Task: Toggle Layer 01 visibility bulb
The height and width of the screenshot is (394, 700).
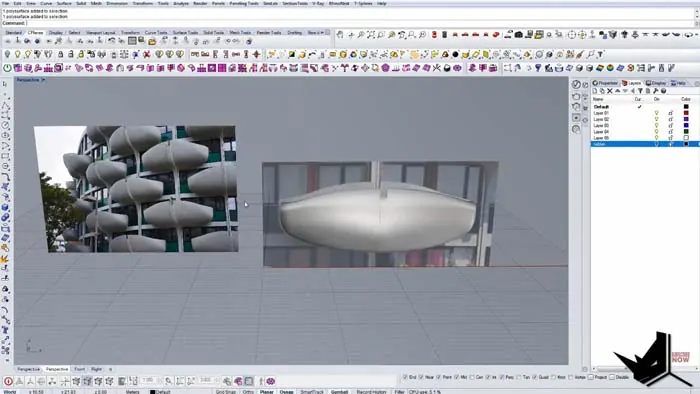Action: pyautogui.click(x=656, y=113)
